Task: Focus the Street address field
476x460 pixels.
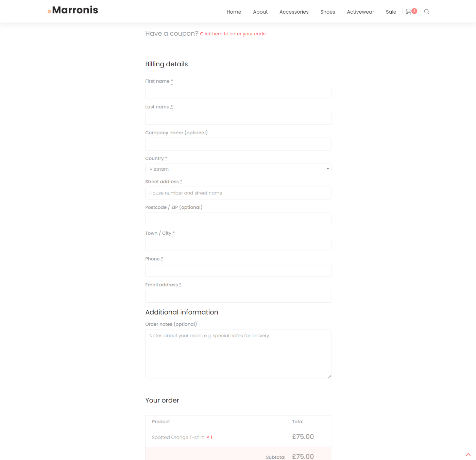Action: (238, 193)
